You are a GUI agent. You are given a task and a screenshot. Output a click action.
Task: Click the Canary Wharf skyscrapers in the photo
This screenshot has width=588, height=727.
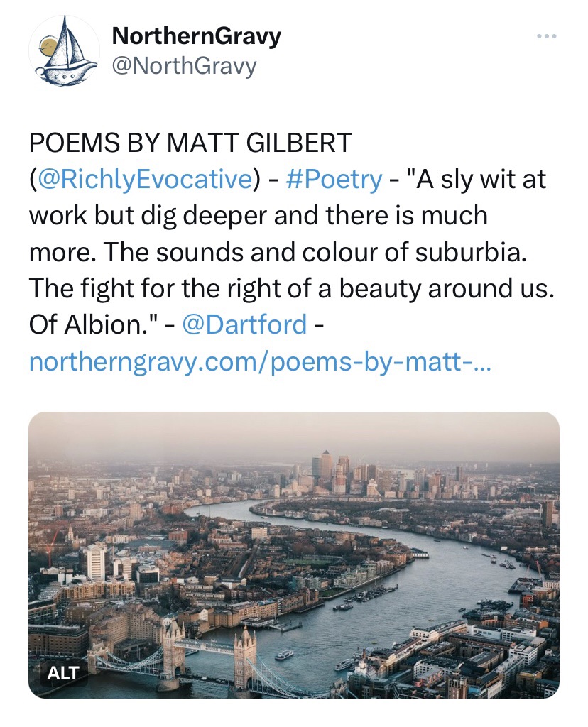click(x=332, y=472)
